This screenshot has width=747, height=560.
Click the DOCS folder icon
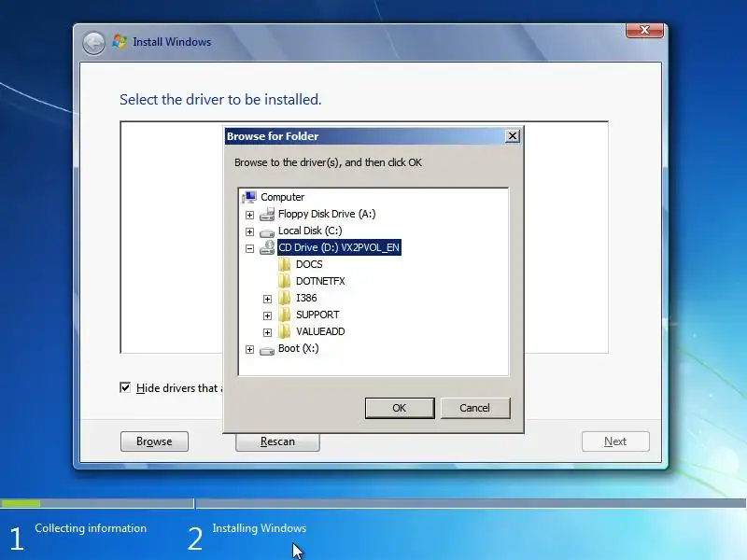pyautogui.click(x=285, y=264)
